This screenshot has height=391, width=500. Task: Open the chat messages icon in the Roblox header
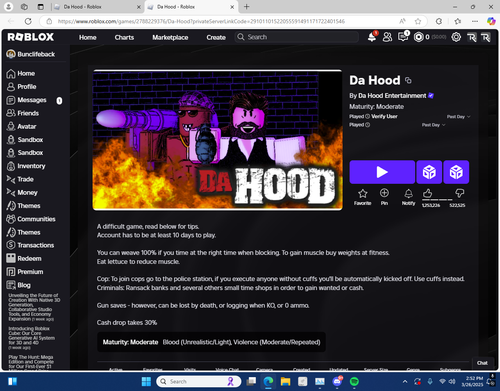[403, 37]
